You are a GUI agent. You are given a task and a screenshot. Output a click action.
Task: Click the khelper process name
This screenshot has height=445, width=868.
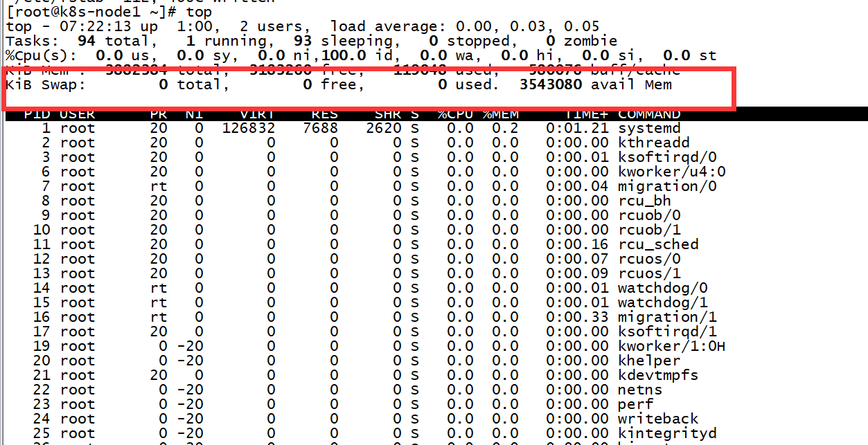[x=649, y=361]
